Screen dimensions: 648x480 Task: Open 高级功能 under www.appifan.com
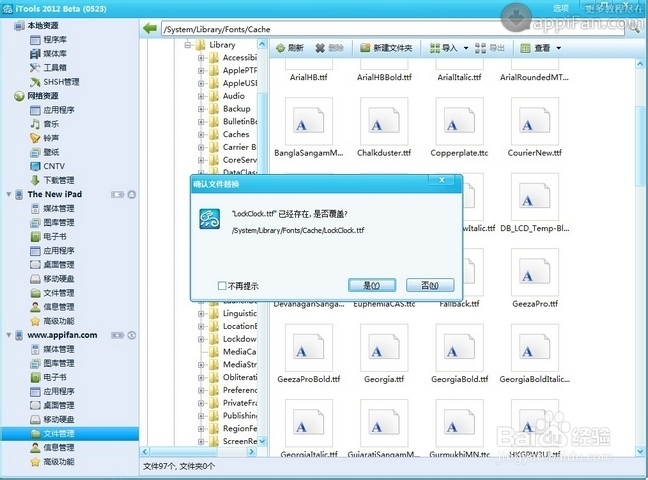click(52, 461)
